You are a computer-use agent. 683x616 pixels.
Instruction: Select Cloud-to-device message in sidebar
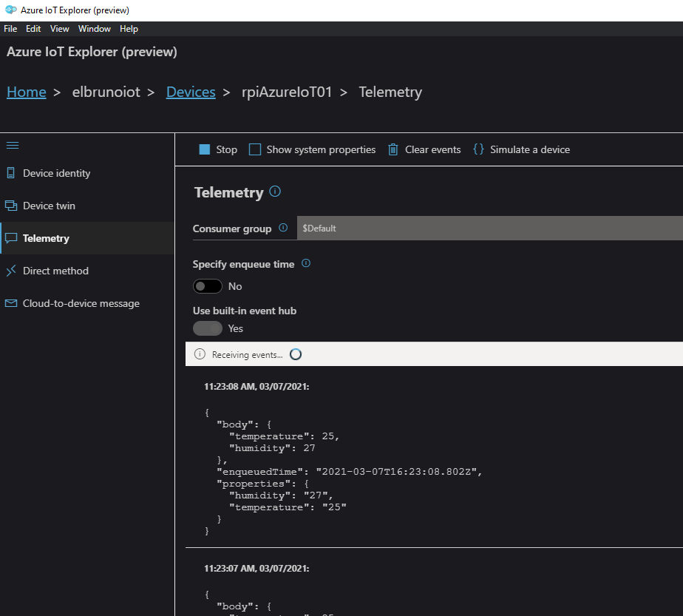click(x=81, y=303)
